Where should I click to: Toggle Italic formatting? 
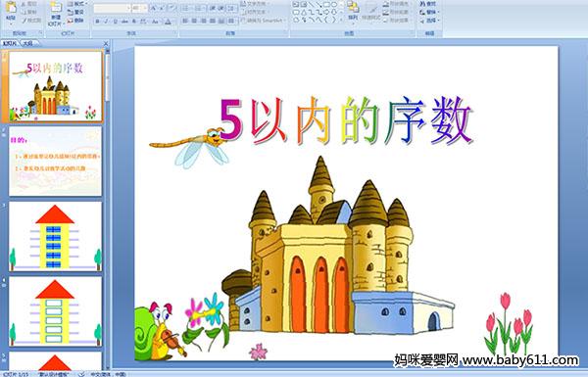coord(106,22)
